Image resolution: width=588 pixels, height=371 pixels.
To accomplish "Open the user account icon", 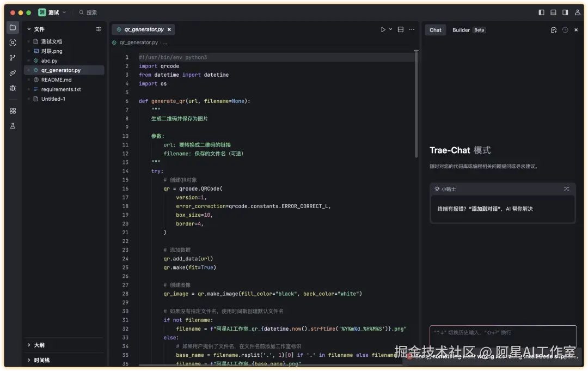I will (578, 13).
